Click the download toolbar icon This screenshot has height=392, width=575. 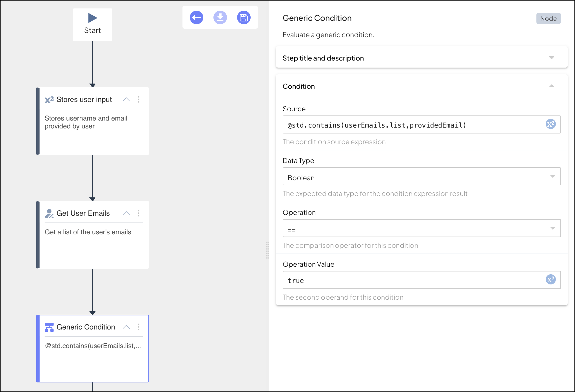(220, 17)
